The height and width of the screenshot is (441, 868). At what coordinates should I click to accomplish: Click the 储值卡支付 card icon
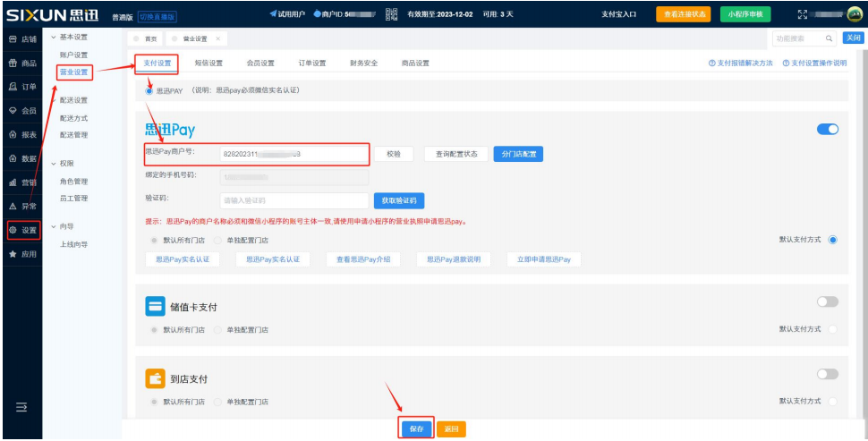point(155,306)
